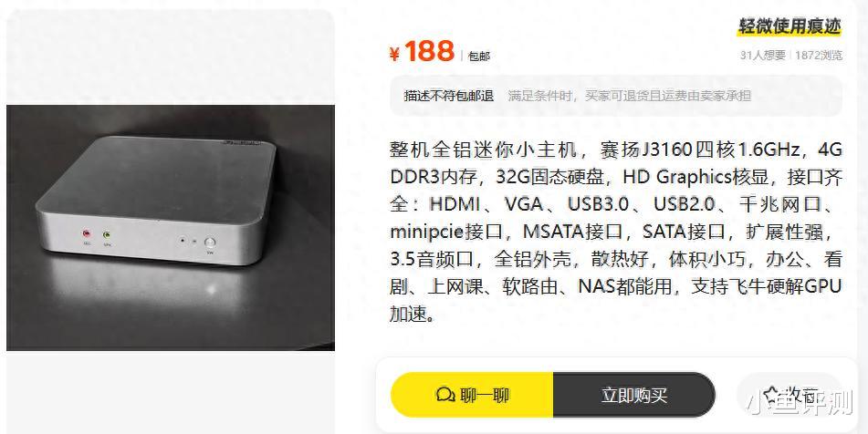Click the chat bubble icon beside 聊一聊

445,395
